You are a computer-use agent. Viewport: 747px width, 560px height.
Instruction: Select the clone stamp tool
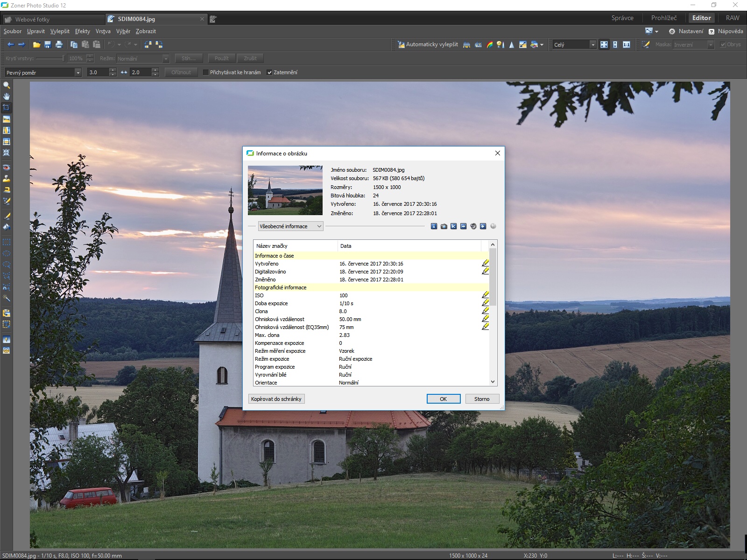(7, 179)
